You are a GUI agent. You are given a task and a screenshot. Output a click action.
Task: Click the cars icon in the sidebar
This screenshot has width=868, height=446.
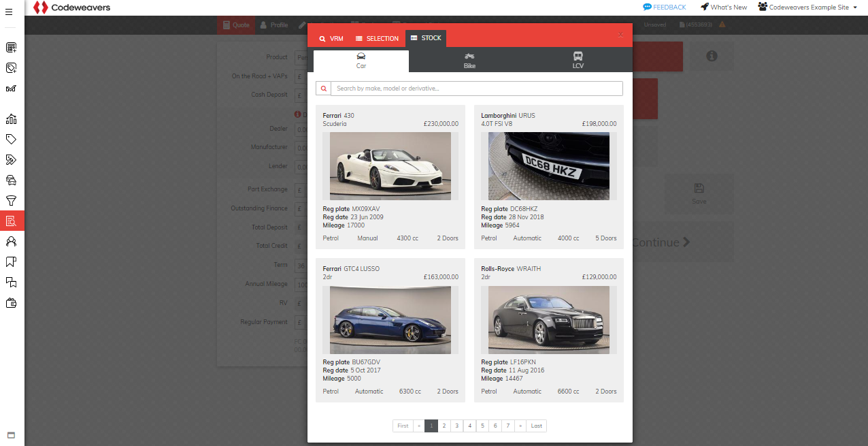(11, 180)
